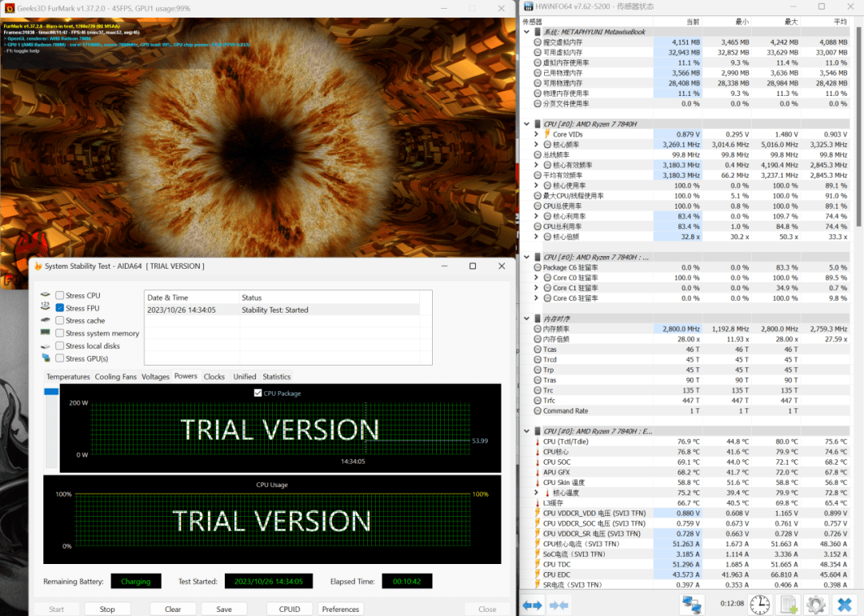This screenshot has width=864, height=616.
Task: Click the chip icon beside 系统: METAPHYUNI MetawiseBook
Action: [x=538, y=32]
